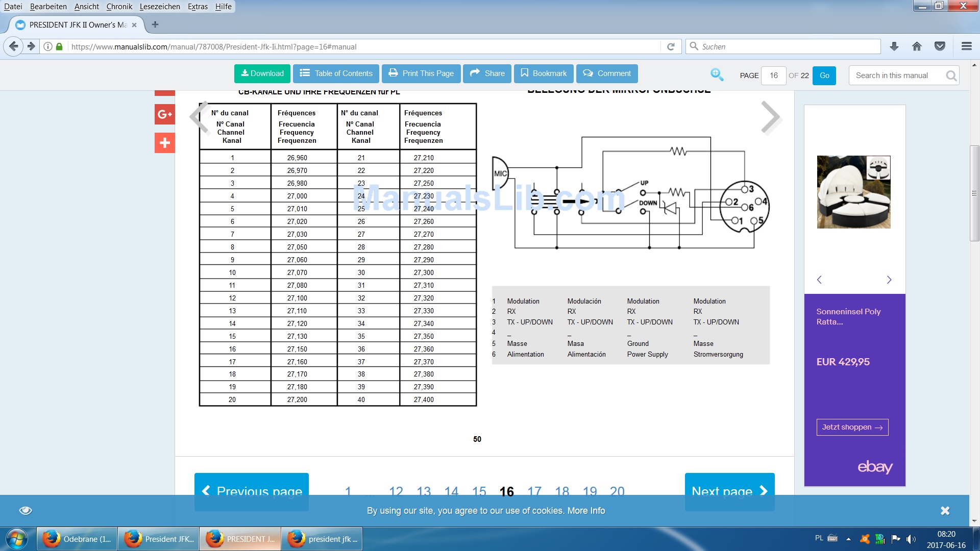Viewport: 980px width, 551px height.
Task: Click the Download button
Action: 262,73
